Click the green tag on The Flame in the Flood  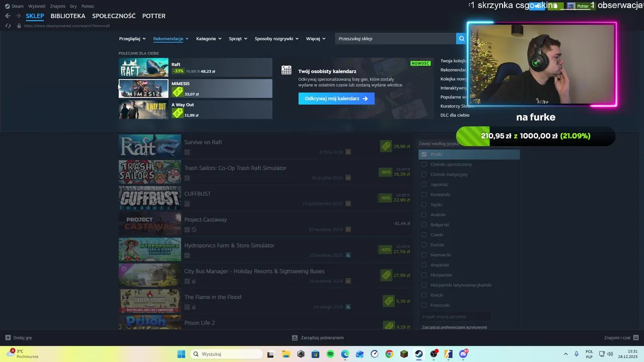tap(388, 301)
